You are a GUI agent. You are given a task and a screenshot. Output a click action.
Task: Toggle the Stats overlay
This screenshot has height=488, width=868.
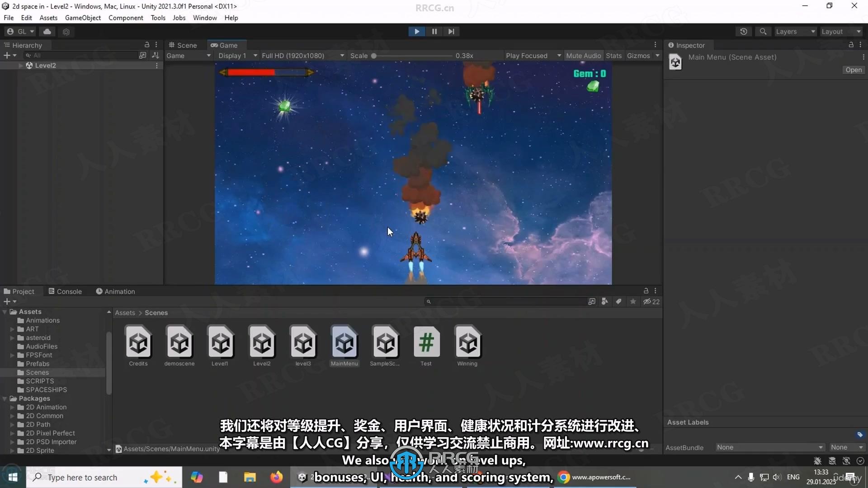613,56
